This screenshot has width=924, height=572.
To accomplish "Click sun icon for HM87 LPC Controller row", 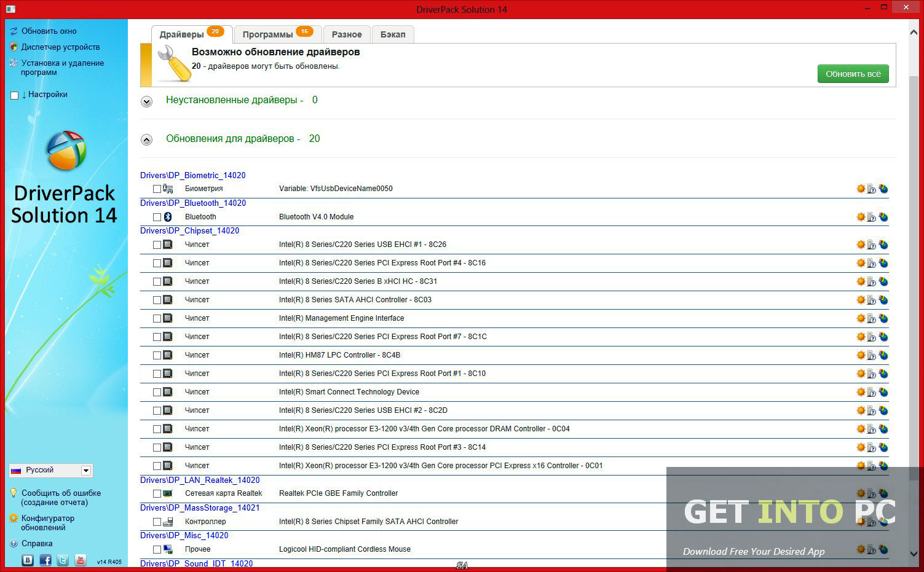I will (861, 355).
